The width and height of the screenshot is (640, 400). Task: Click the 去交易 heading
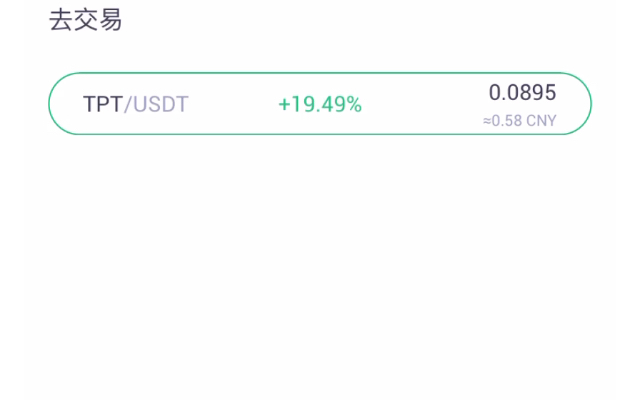[85, 20]
